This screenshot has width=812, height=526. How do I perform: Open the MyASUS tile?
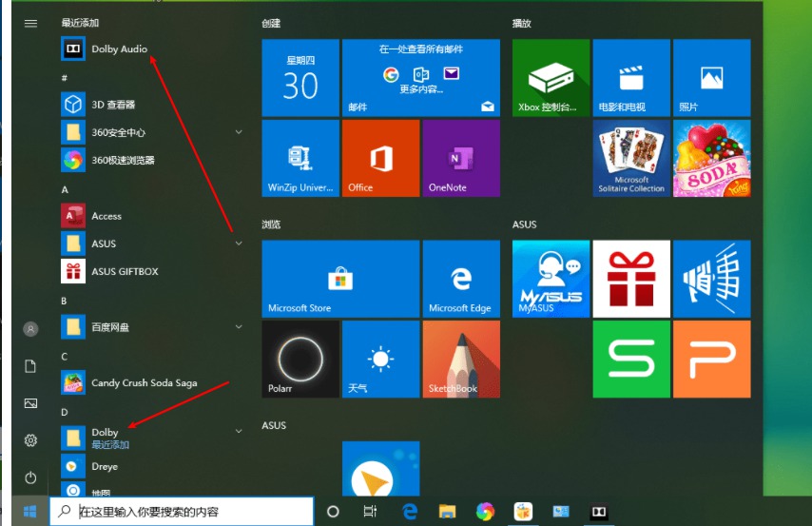551,279
